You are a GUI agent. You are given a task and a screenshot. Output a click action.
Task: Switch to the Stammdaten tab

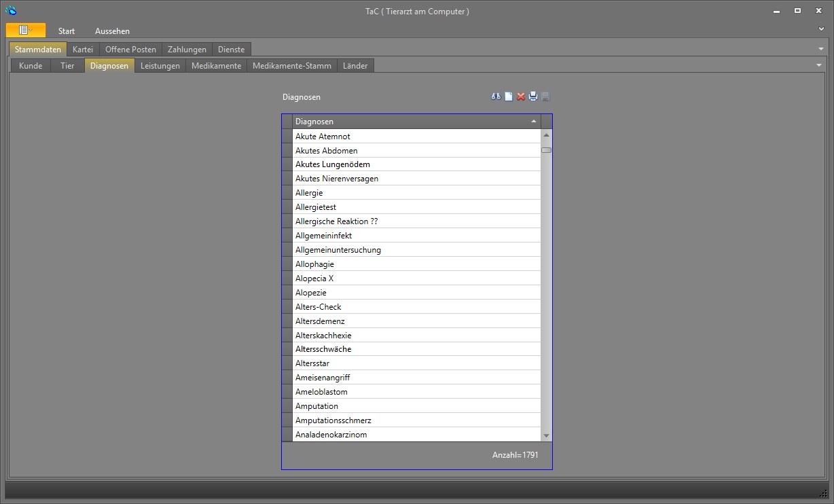click(38, 49)
